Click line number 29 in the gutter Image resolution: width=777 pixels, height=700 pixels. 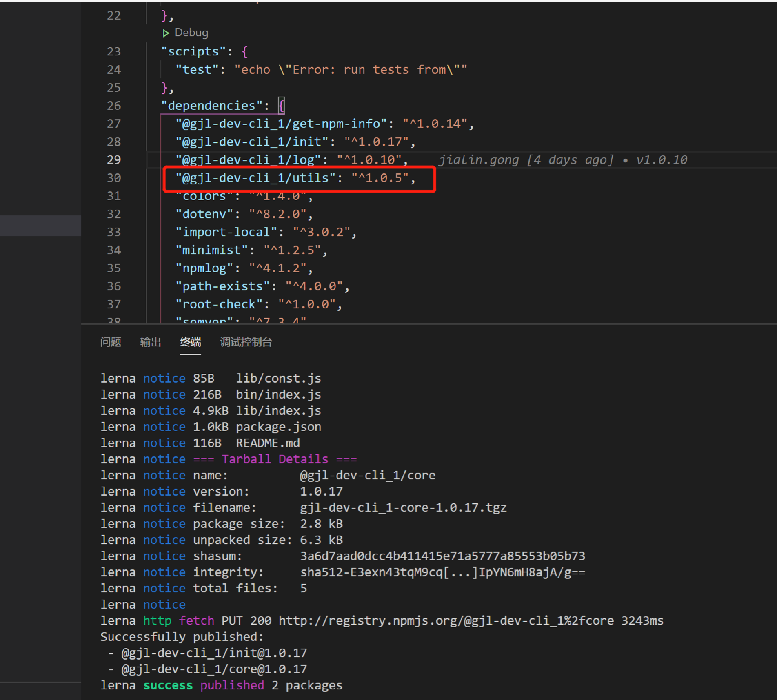(114, 160)
